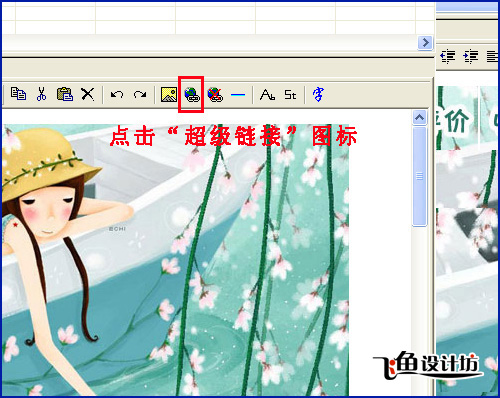
Task: Click the vertical scrollbar up arrow
Action: point(419,117)
